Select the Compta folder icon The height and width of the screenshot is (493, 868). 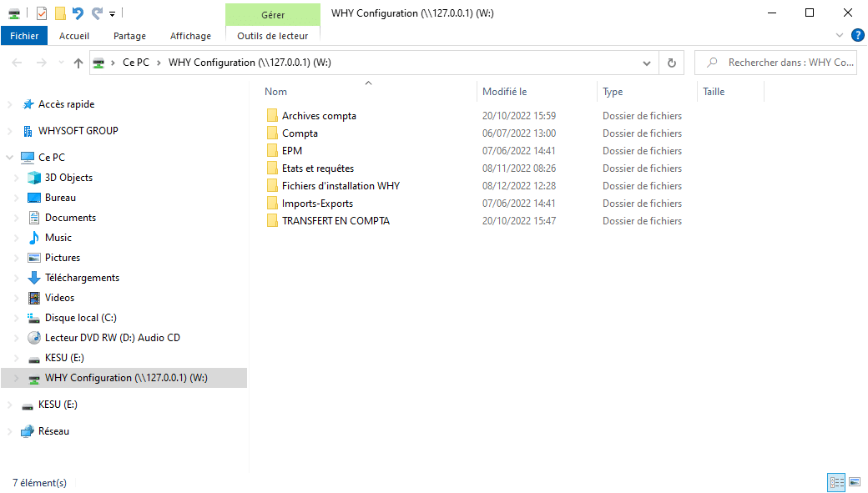click(272, 133)
